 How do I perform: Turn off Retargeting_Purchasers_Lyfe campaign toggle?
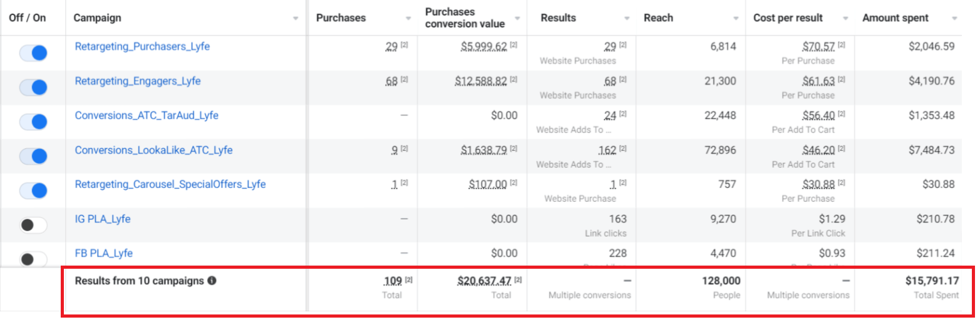[33, 53]
